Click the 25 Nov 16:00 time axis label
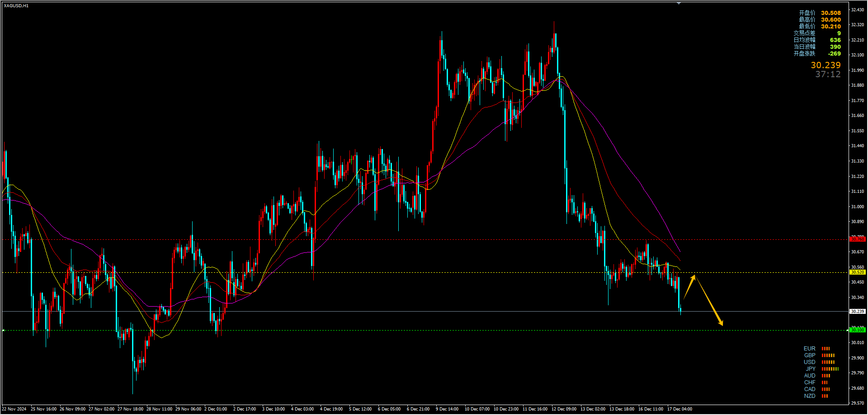This screenshot has width=868, height=415. (43, 409)
